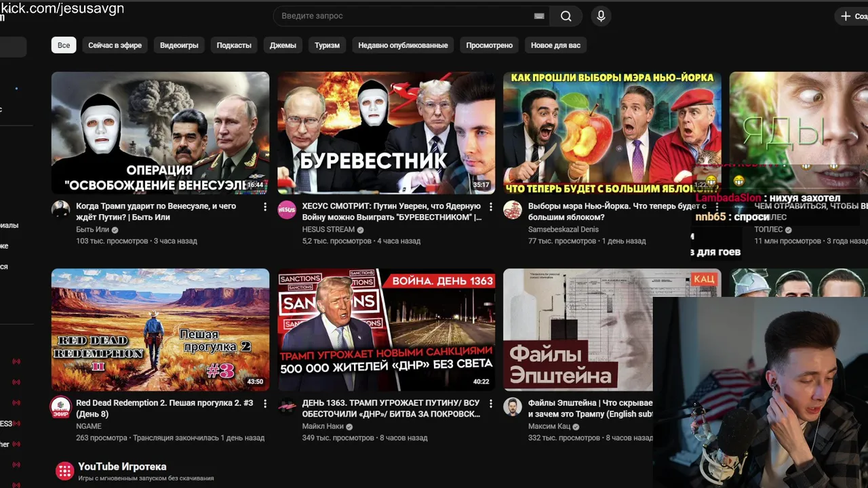868x488 pixels.
Task: Click the search magnifier button
Action: coord(566,16)
